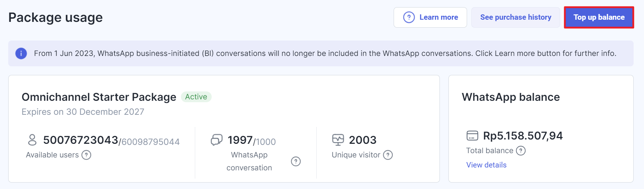
Task: Click the Active status badge
Action: point(196,97)
